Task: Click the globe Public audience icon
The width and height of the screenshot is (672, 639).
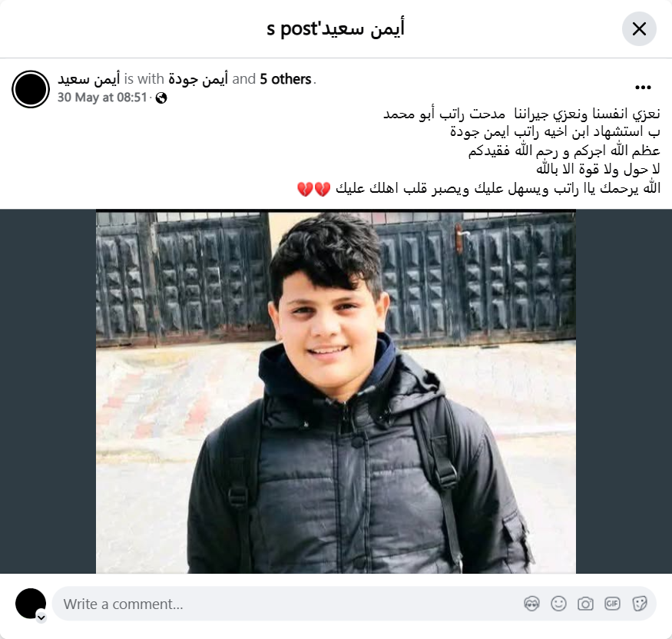Action: 161,98
